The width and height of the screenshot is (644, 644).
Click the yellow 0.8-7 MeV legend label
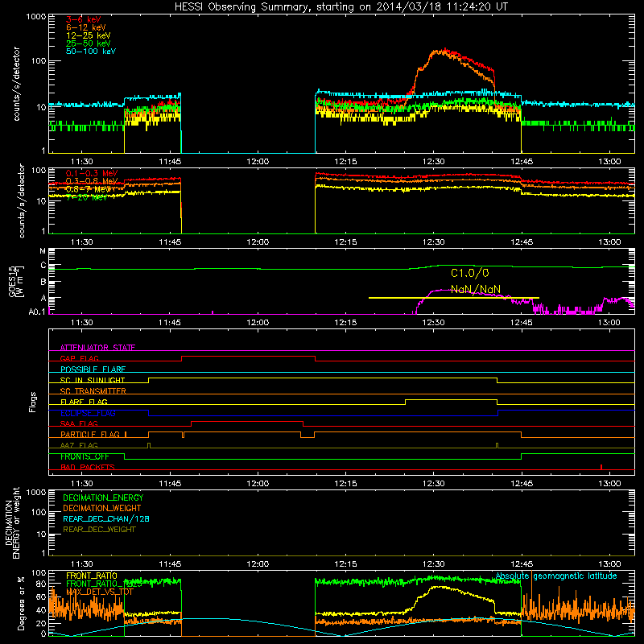88,189
